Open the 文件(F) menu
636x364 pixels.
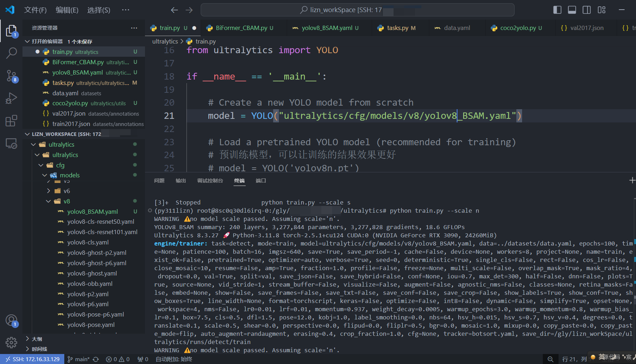35,10
